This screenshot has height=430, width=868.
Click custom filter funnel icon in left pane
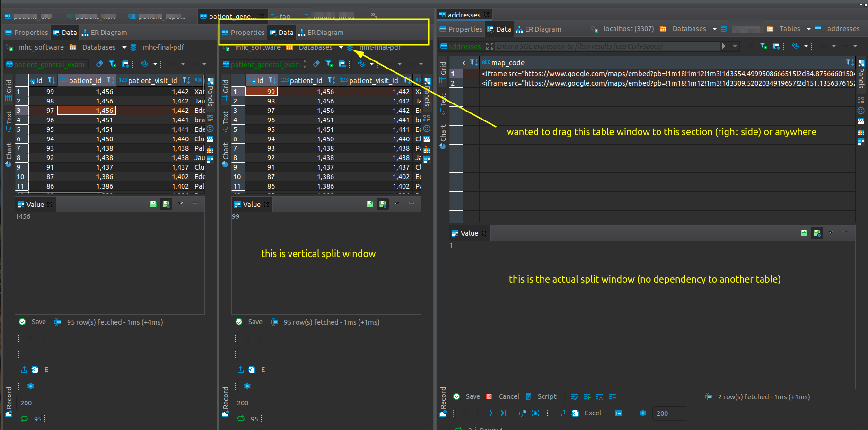[112, 64]
